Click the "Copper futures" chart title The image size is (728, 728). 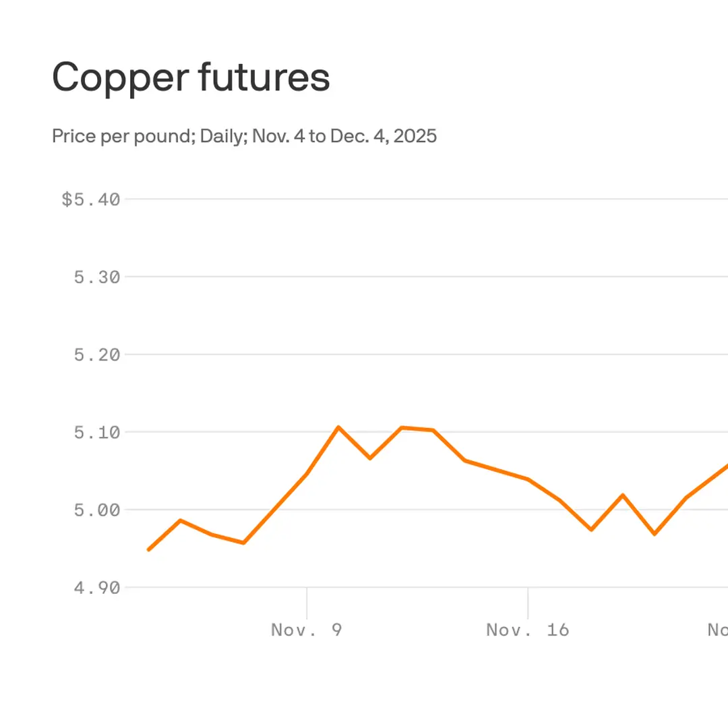[191, 78]
